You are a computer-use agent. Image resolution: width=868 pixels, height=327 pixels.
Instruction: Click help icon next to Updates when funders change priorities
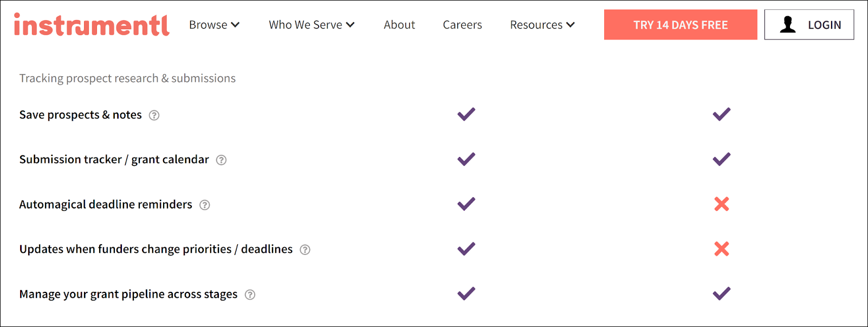[305, 250]
